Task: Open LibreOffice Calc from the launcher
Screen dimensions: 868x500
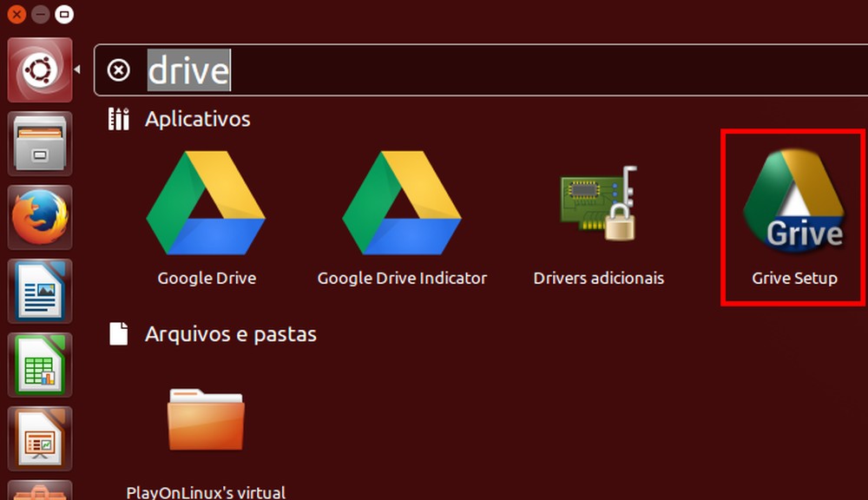Action: pyautogui.click(x=40, y=365)
